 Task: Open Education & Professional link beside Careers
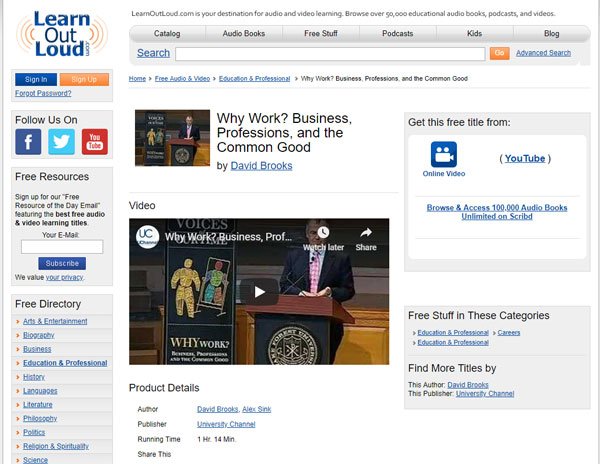453,333
